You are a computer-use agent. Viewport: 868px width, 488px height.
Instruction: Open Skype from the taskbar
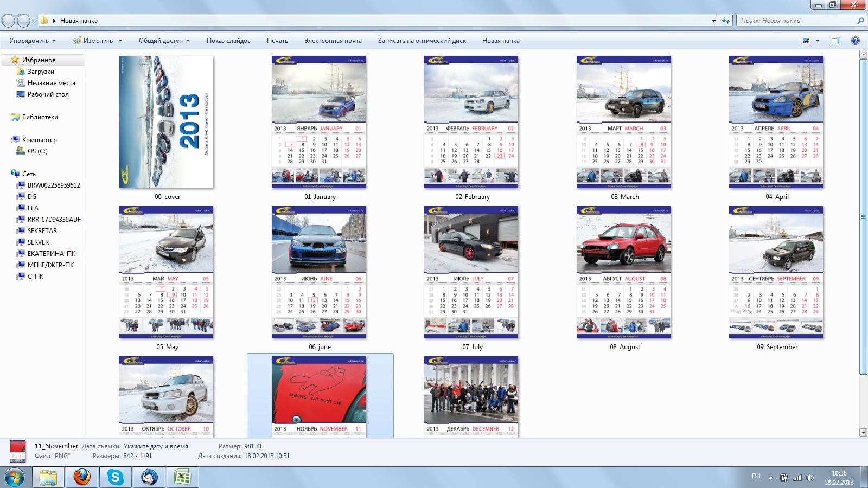115,477
